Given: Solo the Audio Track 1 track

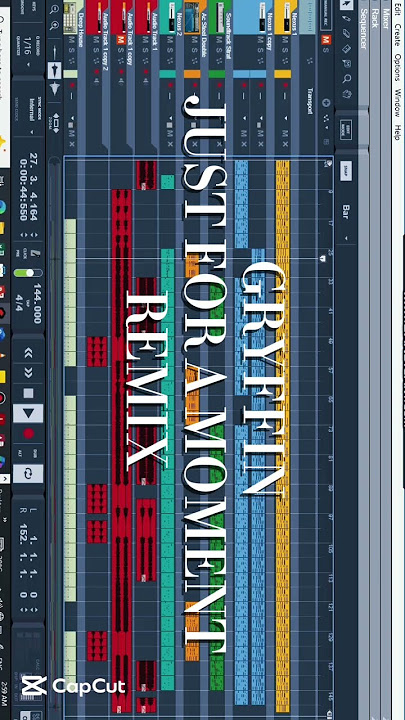Looking at the screenshot, I should point(146,50).
